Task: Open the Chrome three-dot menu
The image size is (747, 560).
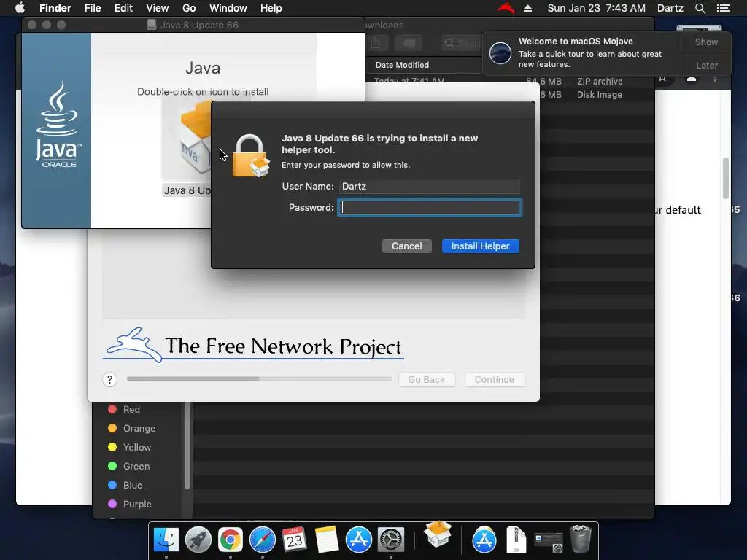Action: point(715,79)
